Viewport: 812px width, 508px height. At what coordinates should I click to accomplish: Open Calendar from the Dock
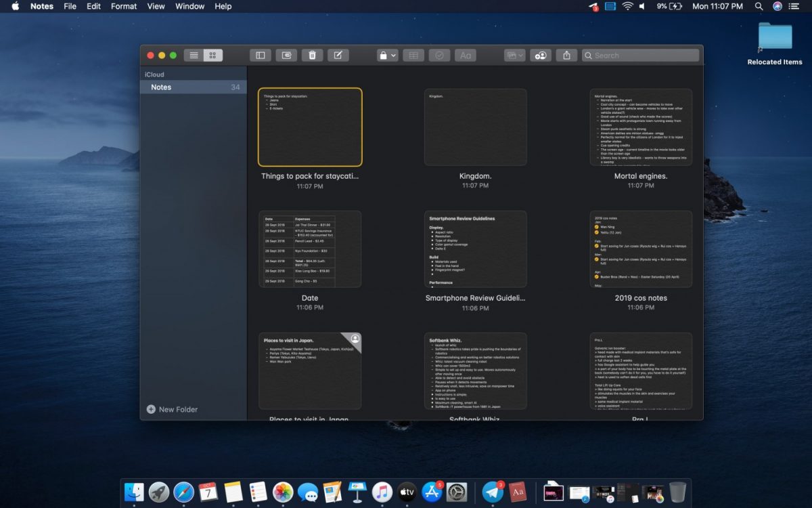(208, 492)
